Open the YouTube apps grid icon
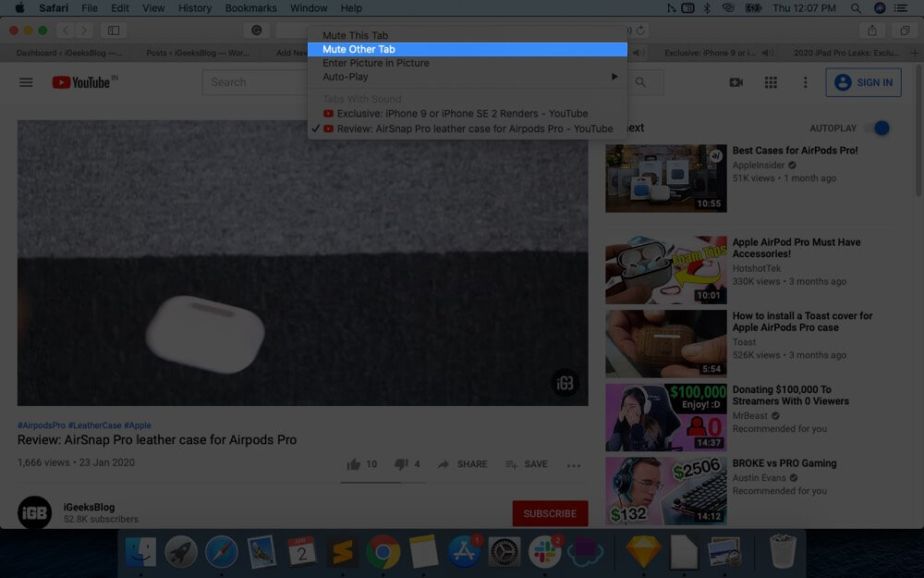This screenshot has width=924, height=578. [x=771, y=82]
